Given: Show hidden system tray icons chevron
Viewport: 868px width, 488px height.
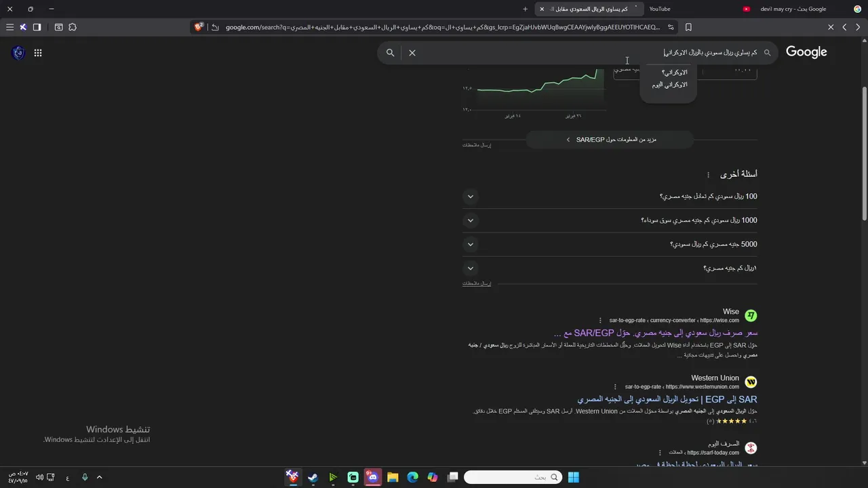Looking at the screenshot, I should pos(99,477).
